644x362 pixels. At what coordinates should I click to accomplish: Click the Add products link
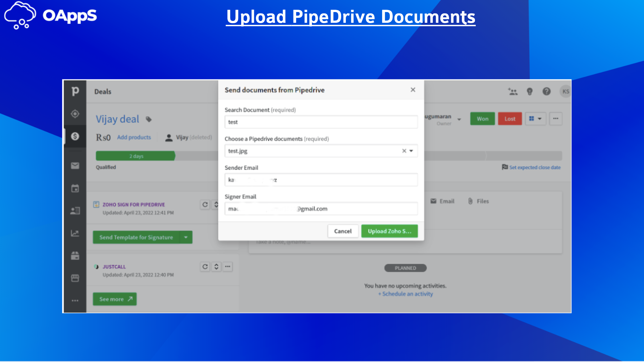tap(134, 137)
